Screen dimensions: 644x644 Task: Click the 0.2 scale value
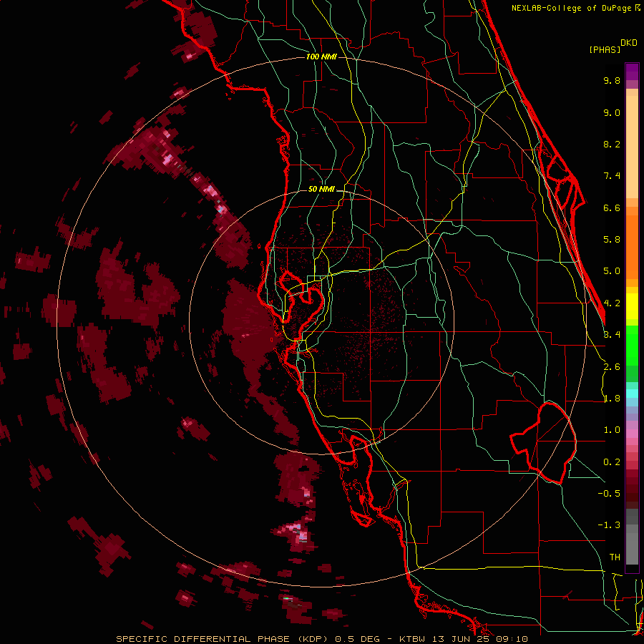click(x=612, y=462)
